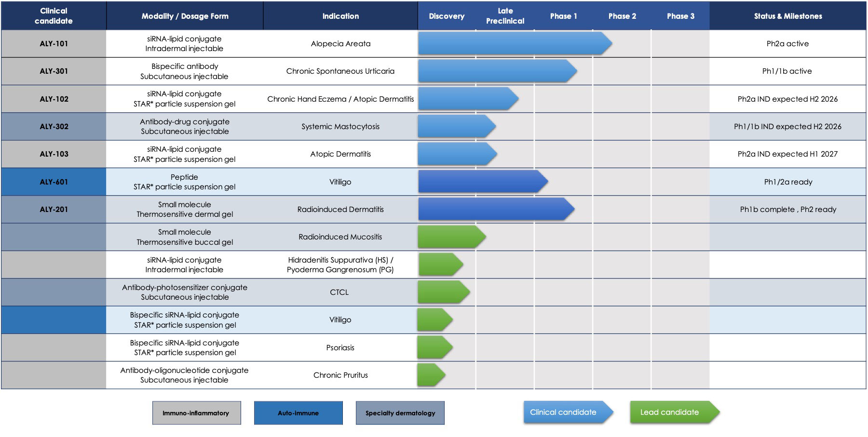Select the Status & Milestones header
Screen dimensions: 868x437
click(x=787, y=16)
